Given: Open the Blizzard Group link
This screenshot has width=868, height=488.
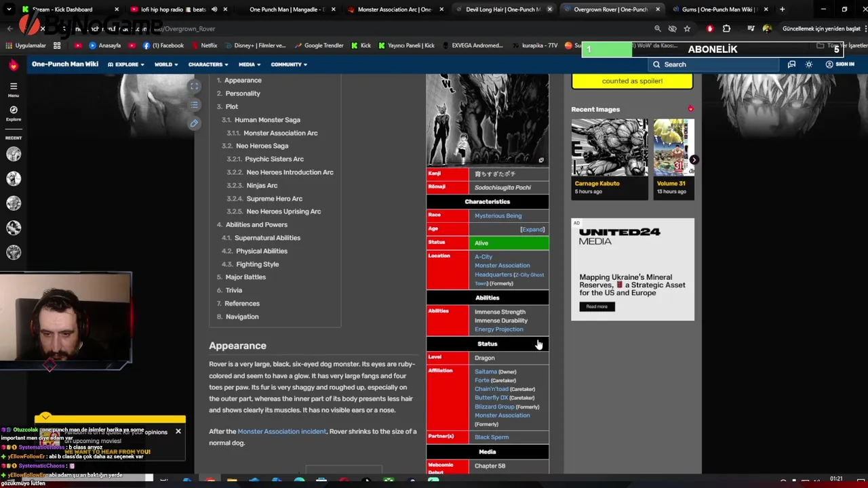Looking at the screenshot, I should pyautogui.click(x=494, y=407).
